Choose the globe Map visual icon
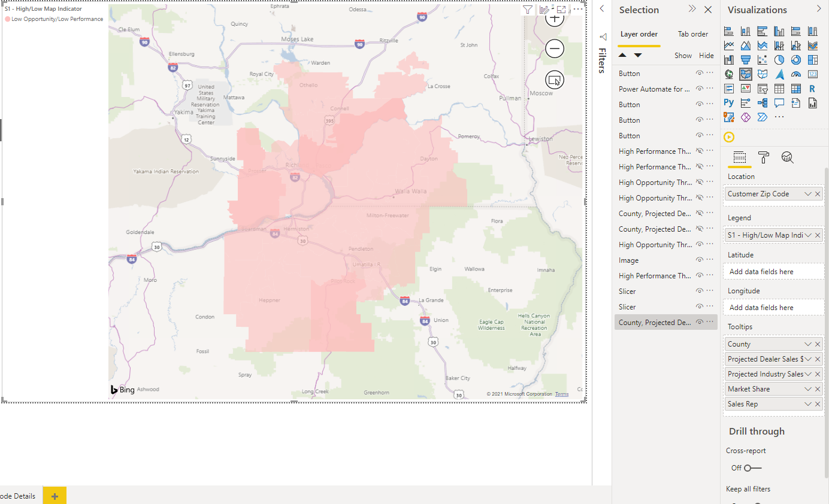 (729, 74)
